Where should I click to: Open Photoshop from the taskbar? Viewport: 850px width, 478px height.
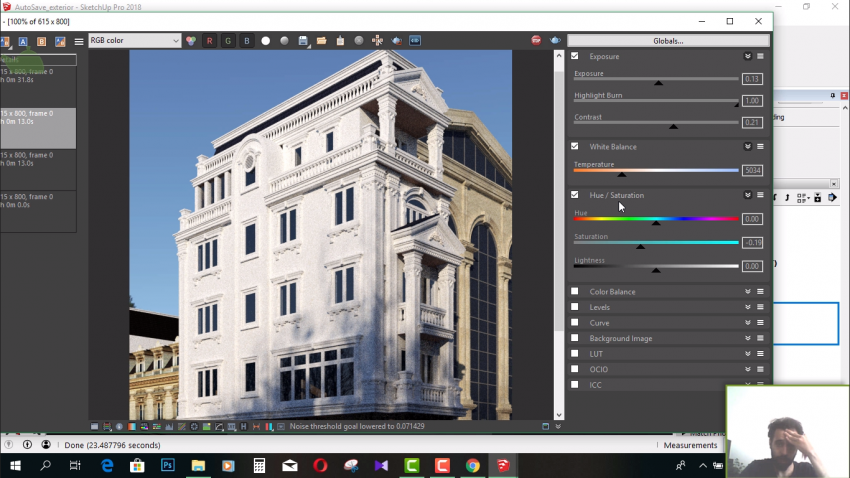(168, 466)
